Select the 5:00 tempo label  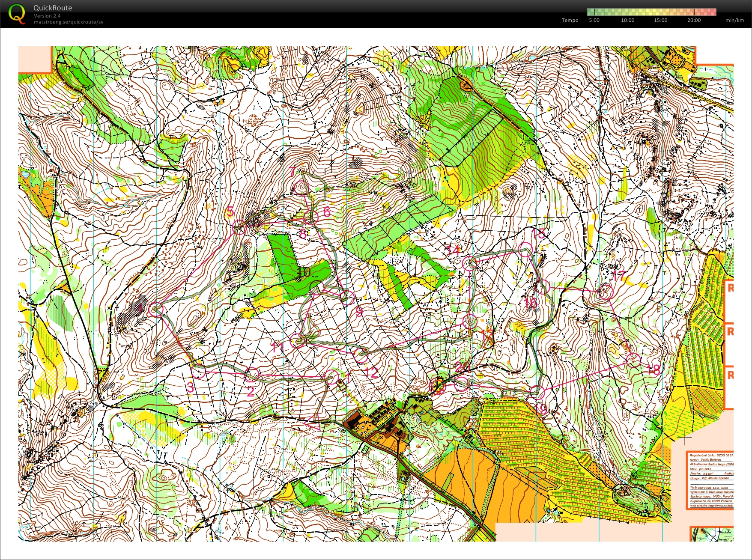[x=594, y=20]
